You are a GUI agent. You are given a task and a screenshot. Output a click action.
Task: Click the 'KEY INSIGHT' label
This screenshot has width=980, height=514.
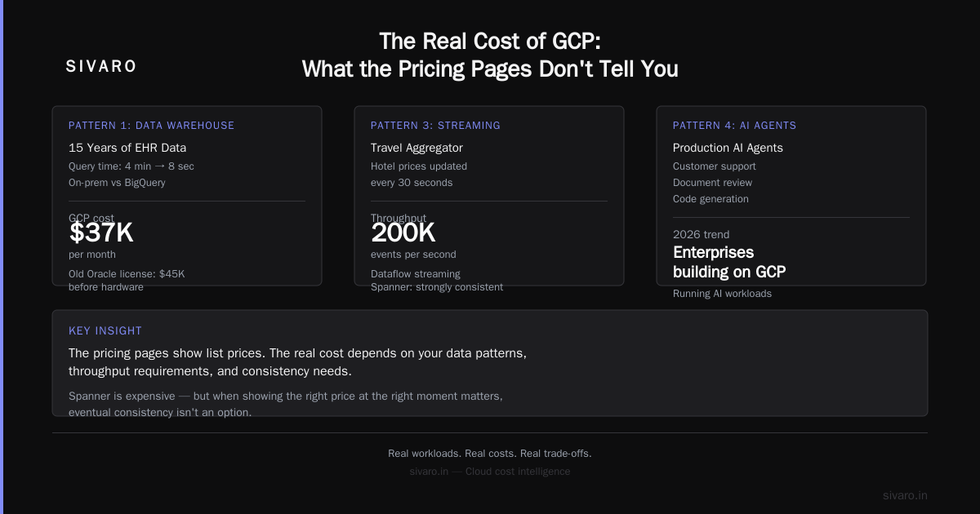pos(105,331)
